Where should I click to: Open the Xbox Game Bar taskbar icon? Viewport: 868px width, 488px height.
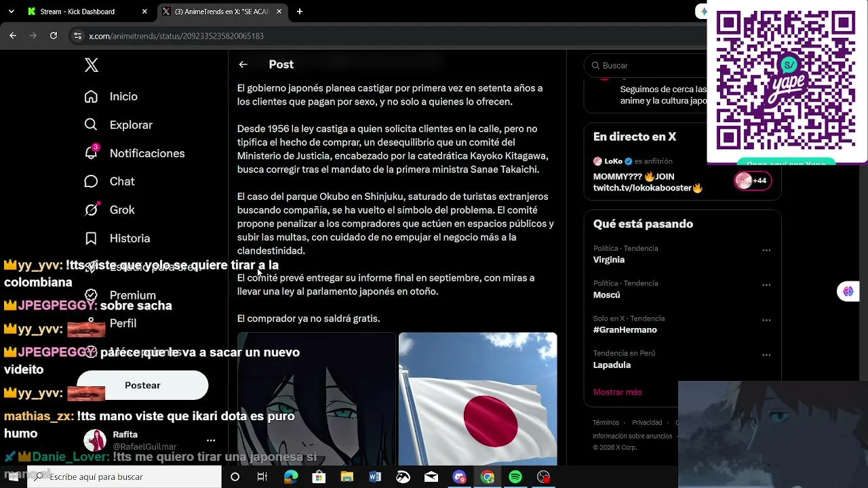[403, 477]
